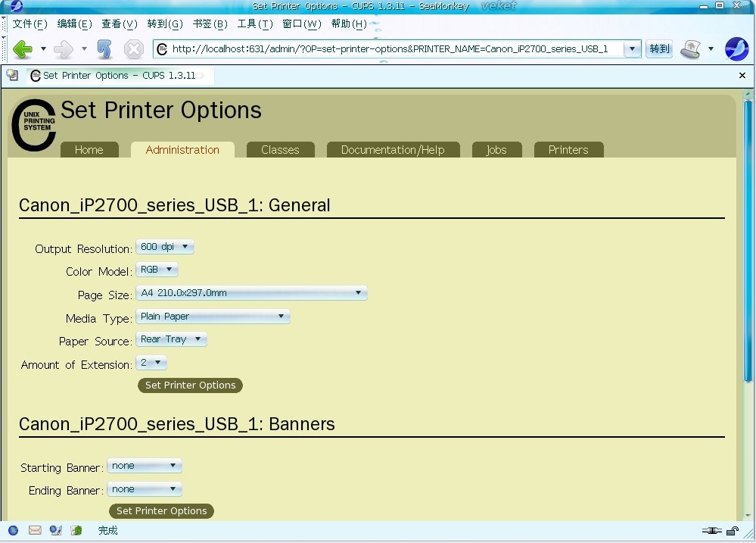Open the Color Model dropdown
Screen dimensions: 756x543
157,270
